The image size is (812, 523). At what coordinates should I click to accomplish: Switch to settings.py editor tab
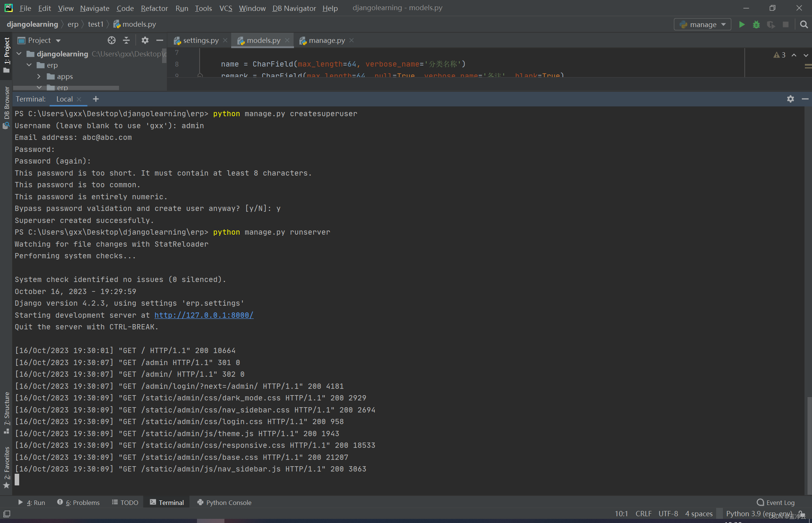200,40
